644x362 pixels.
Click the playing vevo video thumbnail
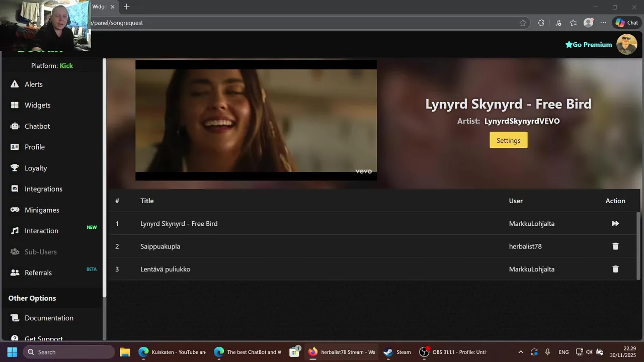(x=256, y=120)
